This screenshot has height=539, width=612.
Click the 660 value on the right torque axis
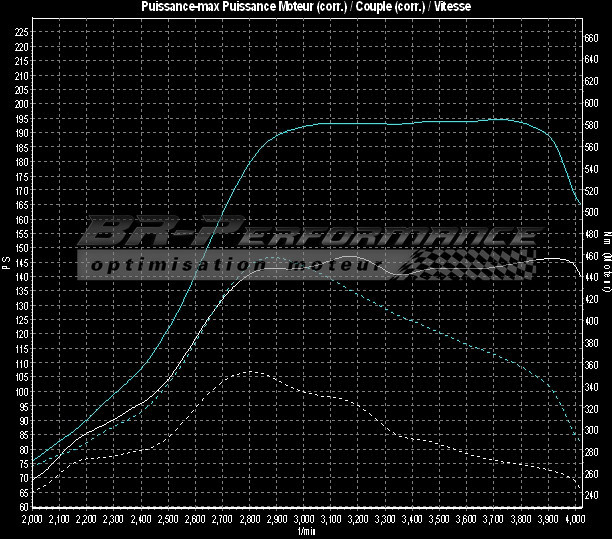tap(591, 37)
